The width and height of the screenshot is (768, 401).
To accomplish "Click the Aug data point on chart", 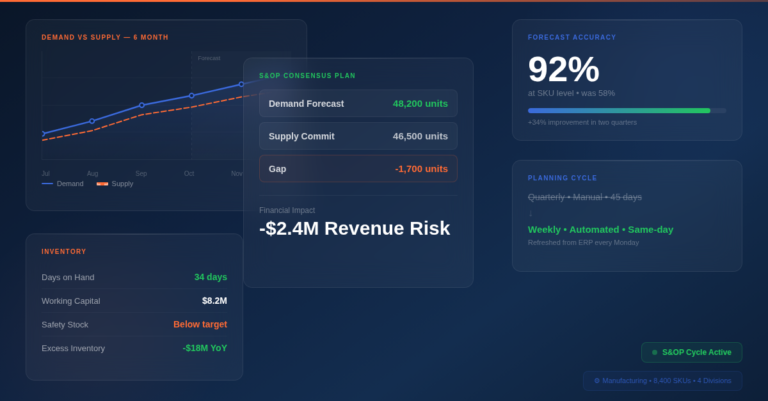I will point(92,121).
